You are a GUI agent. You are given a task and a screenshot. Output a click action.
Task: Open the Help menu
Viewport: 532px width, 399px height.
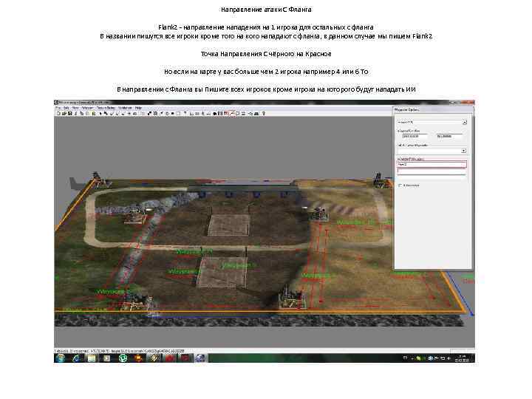(x=138, y=108)
